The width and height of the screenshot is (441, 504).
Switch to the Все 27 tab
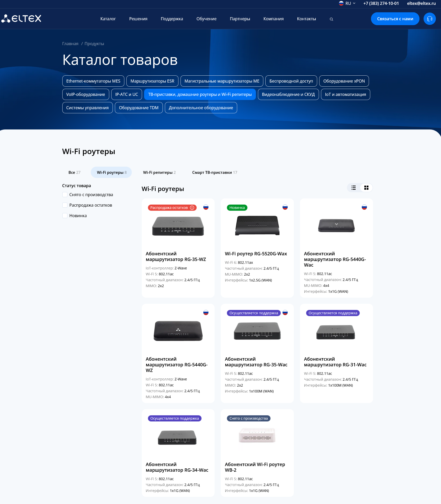click(x=74, y=172)
